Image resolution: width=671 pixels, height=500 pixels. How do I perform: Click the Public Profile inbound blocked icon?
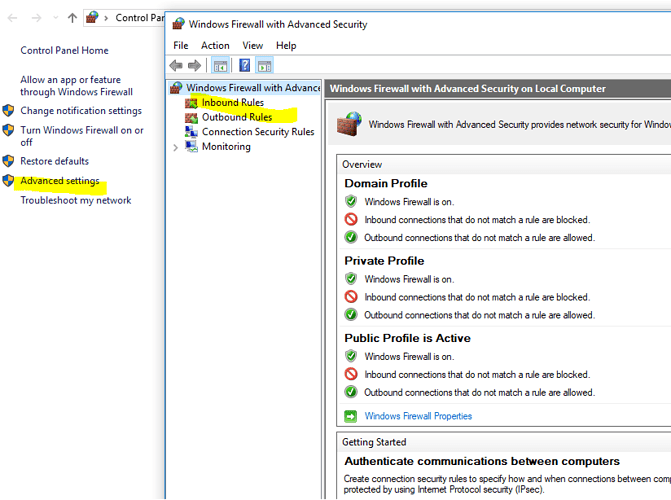click(351, 374)
